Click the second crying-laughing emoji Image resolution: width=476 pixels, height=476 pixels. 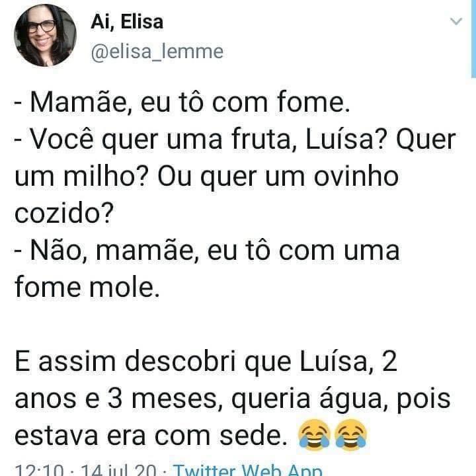coord(351,436)
